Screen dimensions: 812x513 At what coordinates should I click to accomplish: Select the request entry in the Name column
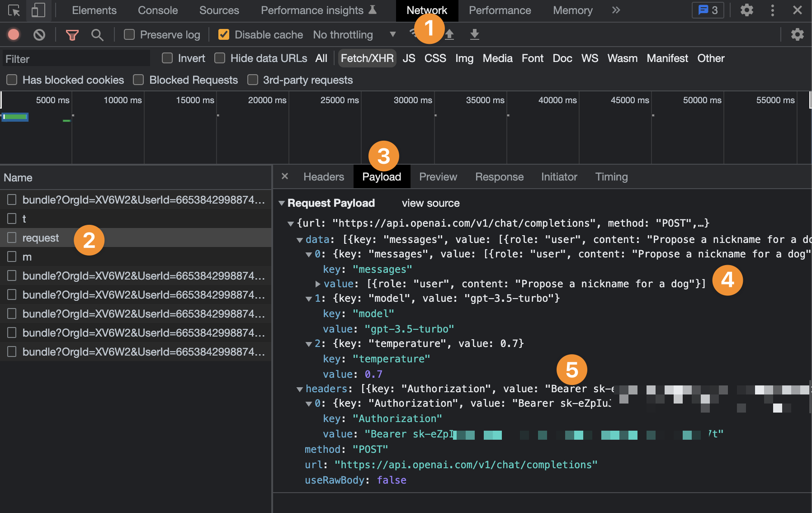40,237
